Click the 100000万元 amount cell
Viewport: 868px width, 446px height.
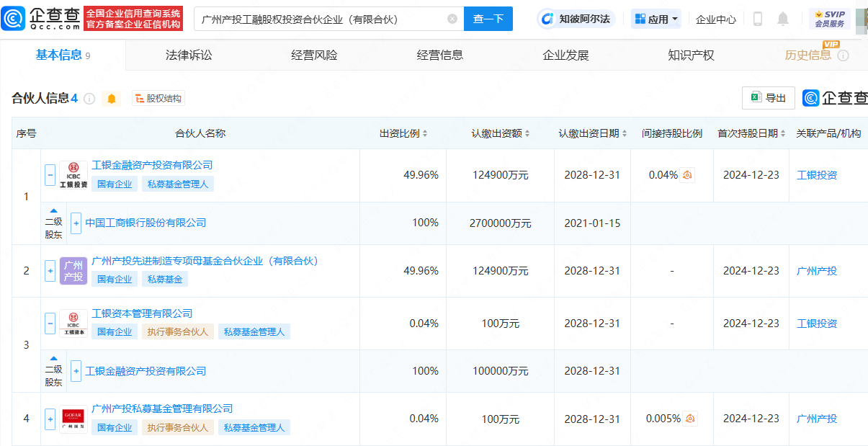pos(501,371)
